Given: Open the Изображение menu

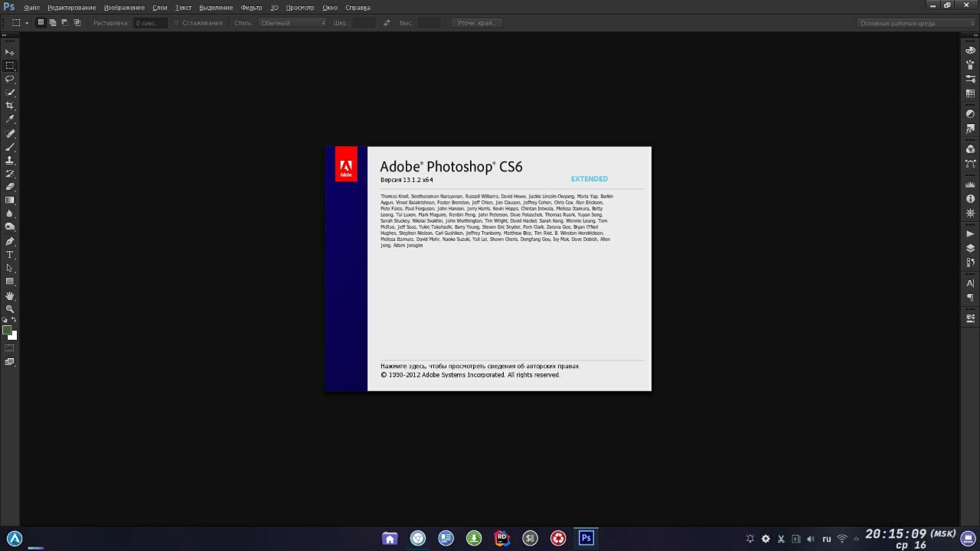Looking at the screenshot, I should (124, 7).
